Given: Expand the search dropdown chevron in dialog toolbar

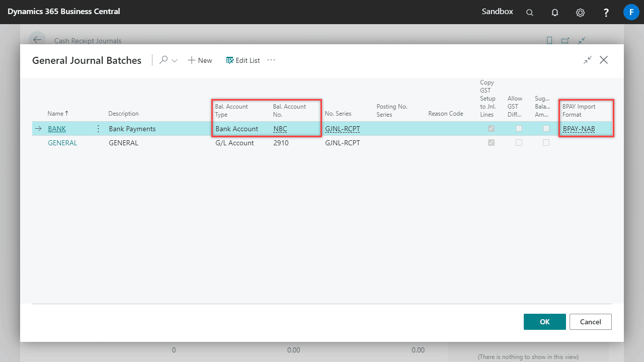Looking at the screenshot, I should (x=175, y=61).
